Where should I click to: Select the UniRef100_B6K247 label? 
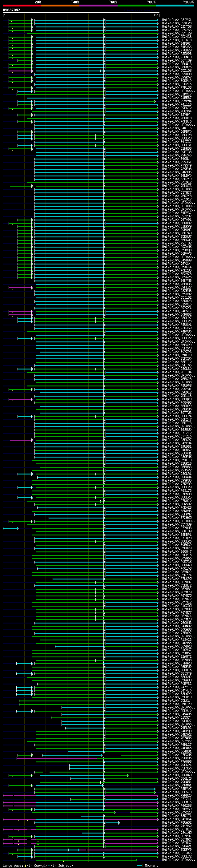coord(177,419)
